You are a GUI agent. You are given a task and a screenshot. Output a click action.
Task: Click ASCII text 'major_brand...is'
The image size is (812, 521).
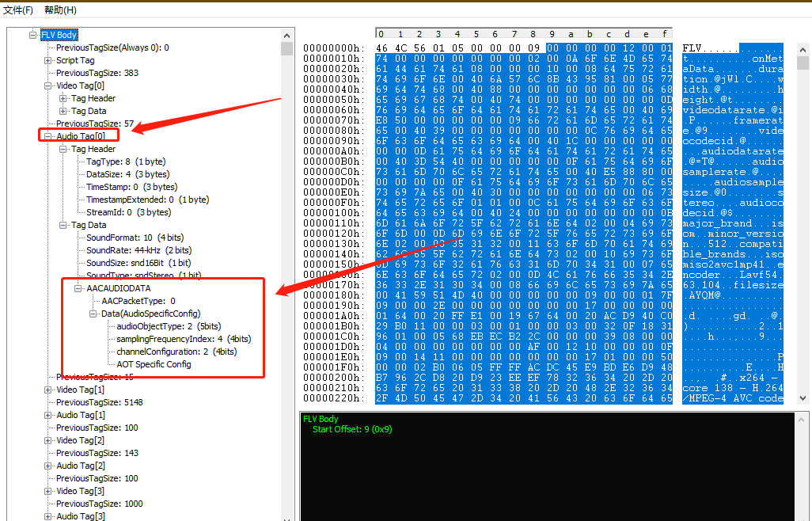tap(733, 223)
